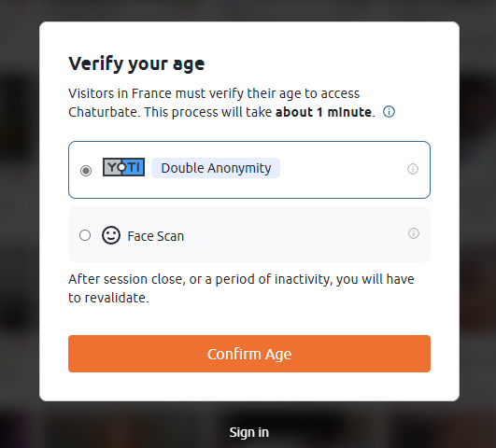Open the Sign in link
The image size is (496, 448).
[x=249, y=432]
